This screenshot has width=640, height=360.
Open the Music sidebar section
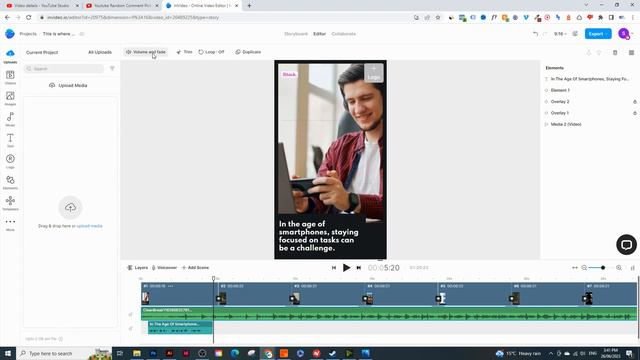click(x=10, y=119)
